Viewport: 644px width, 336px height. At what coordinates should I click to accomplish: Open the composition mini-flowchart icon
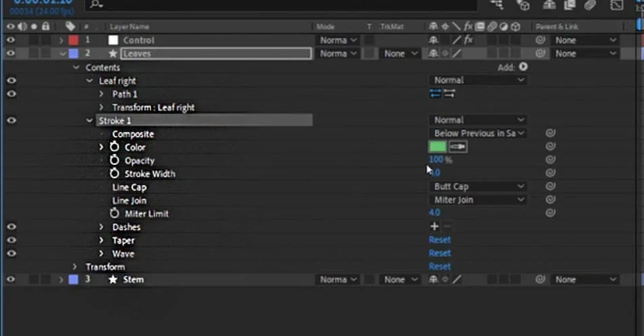(497, 5)
